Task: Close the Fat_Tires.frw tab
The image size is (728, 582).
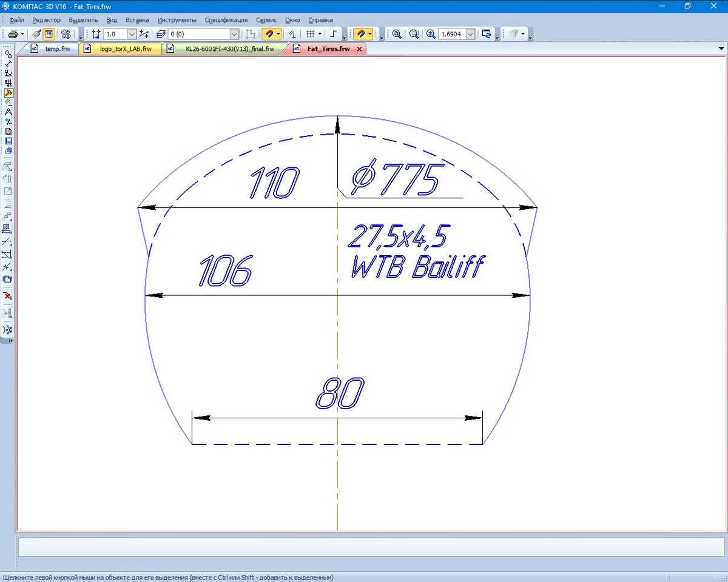Action: (359, 49)
